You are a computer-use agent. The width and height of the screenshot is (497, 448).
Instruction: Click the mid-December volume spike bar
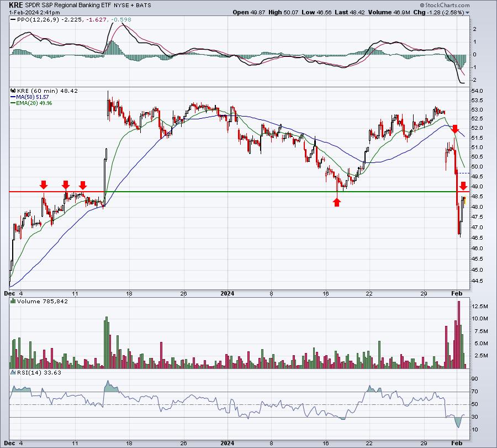point(107,342)
